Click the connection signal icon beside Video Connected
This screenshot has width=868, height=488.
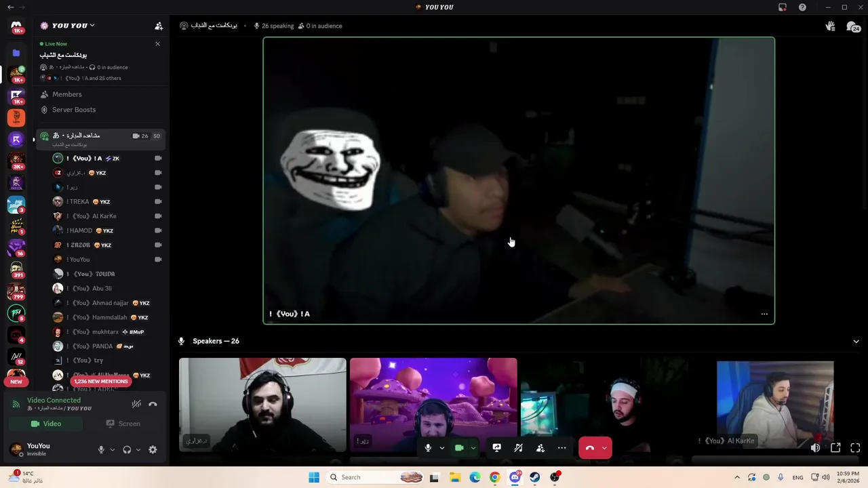16,404
